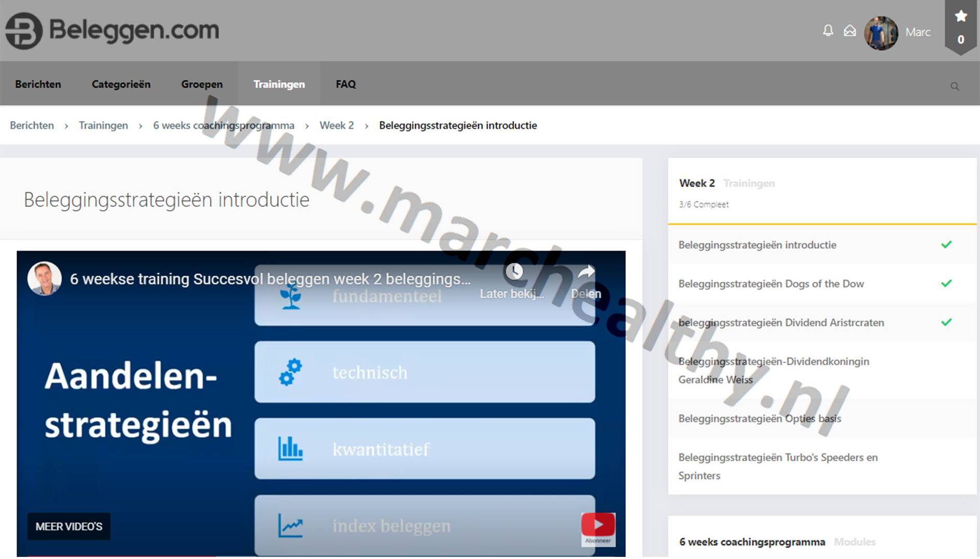Click the checkmark beside Dividend Aristrcraten
This screenshot has width=980, height=559.
pyautogui.click(x=946, y=322)
